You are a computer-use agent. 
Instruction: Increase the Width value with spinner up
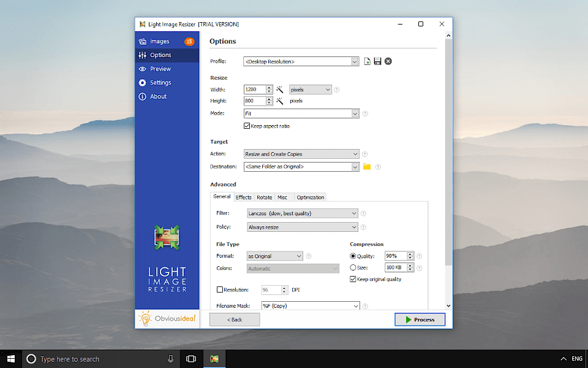(x=269, y=88)
